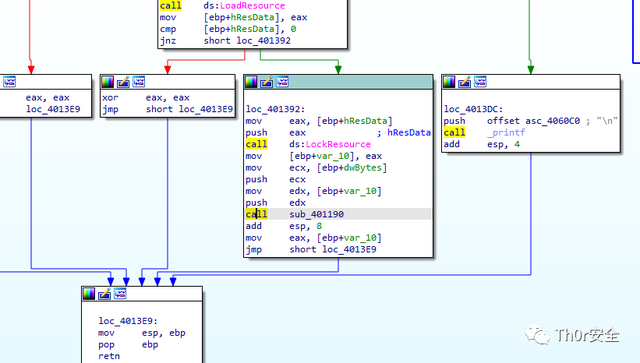This screenshot has width=640, height=363.
Task: Select the line mov ecx, [ebp+dwBytes]
Action: click(x=316, y=168)
